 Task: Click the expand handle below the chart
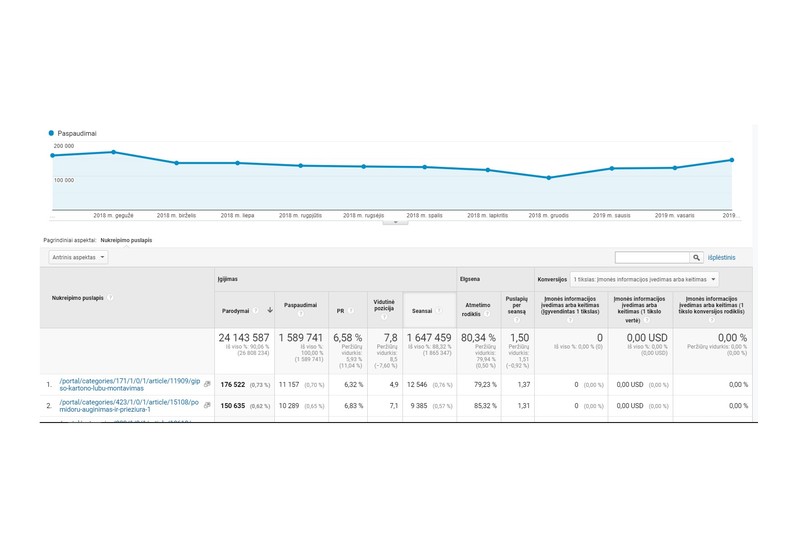point(395,222)
